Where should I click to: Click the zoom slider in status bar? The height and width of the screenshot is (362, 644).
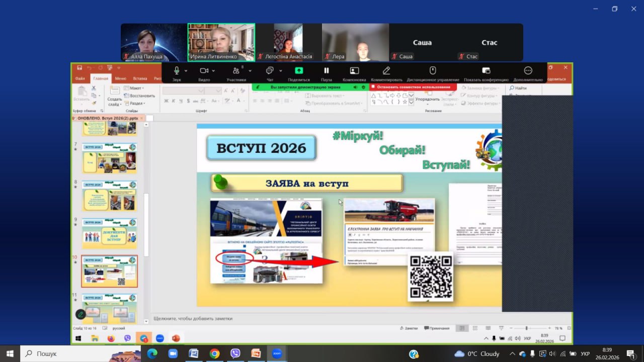[x=527, y=328]
